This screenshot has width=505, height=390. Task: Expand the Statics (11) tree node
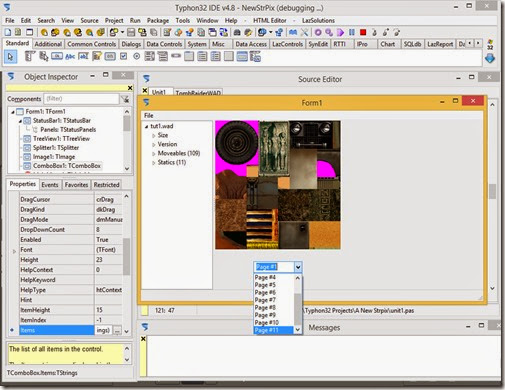pos(154,163)
